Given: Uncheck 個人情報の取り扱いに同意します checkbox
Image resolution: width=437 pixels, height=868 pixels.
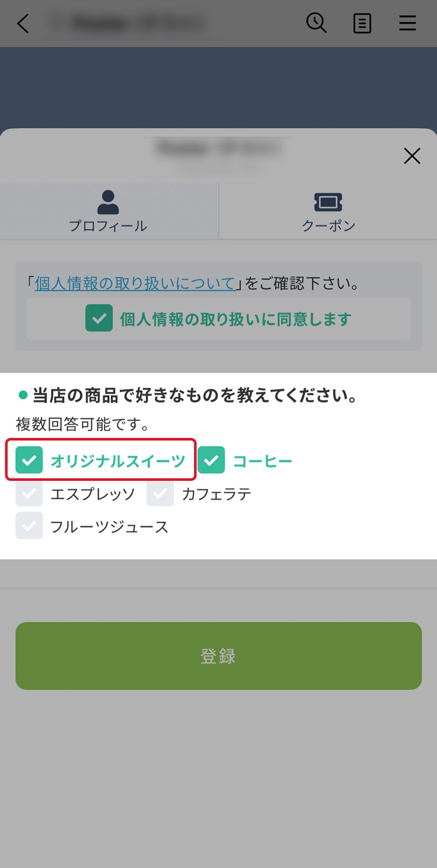Looking at the screenshot, I should [x=99, y=318].
